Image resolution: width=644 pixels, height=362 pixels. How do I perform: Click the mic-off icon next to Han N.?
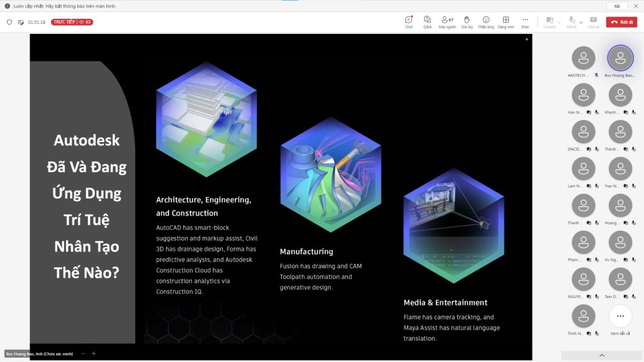(x=597, y=112)
